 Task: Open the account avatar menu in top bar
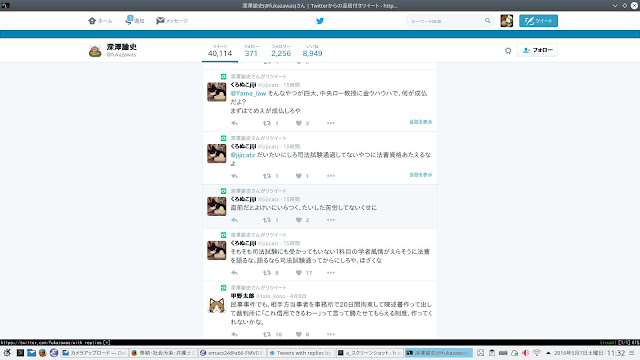pos(507,21)
